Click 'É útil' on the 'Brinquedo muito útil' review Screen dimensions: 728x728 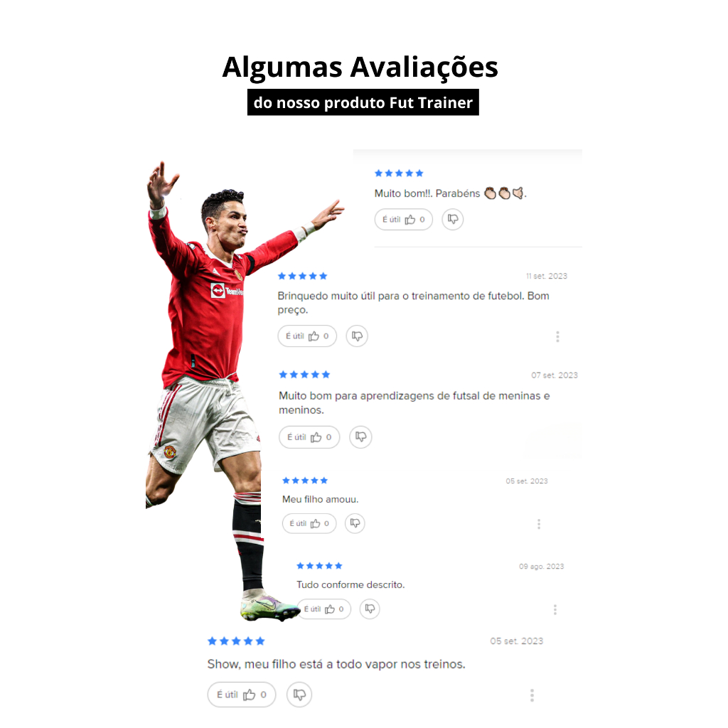tap(307, 336)
